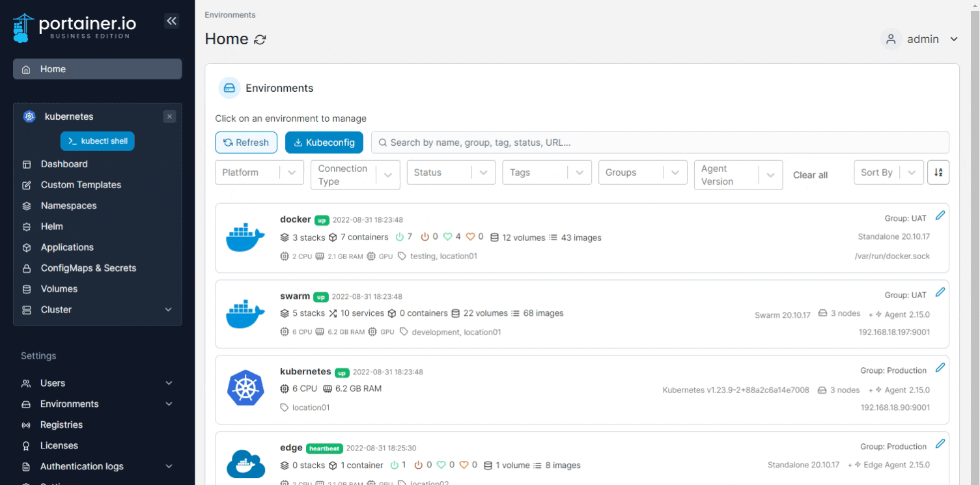Go to Helm in the sidebar
The width and height of the screenshot is (980, 485).
[52, 227]
